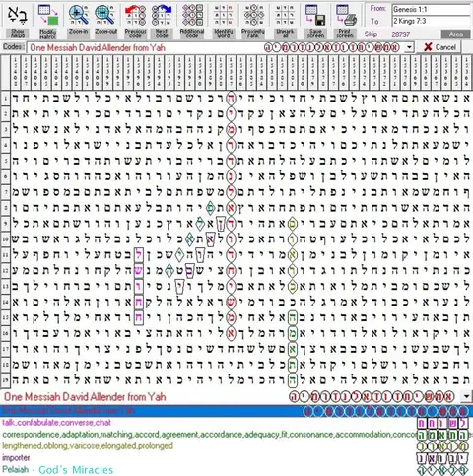Click the Cancel button

pos(439,47)
